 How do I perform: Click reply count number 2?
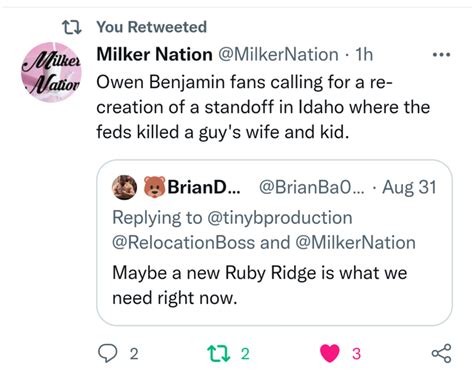[x=134, y=354]
